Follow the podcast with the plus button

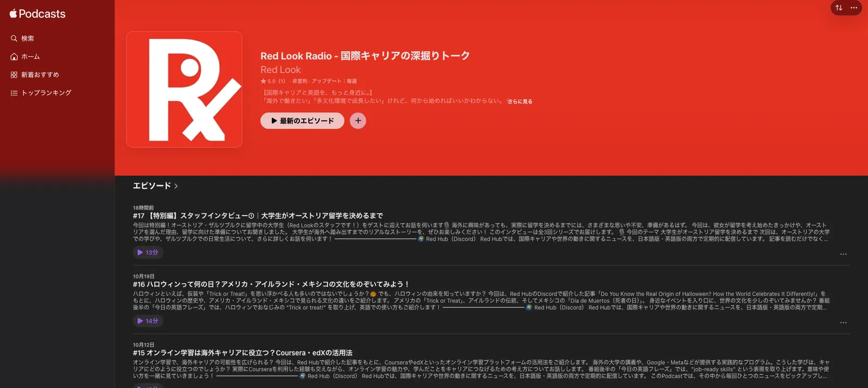point(358,121)
